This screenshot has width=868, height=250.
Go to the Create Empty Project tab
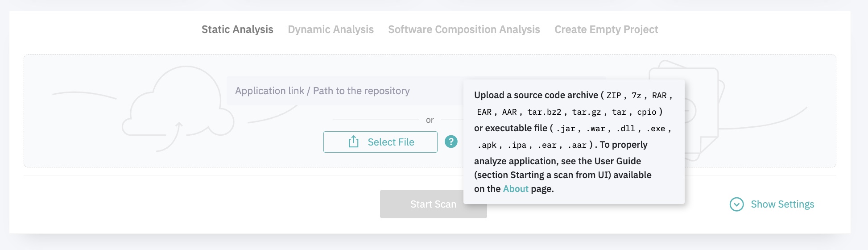[x=606, y=29]
